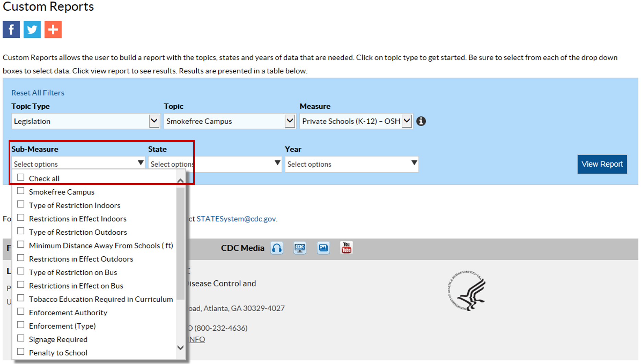Open the Year select options dropdown
The width and height of the screenshot is (641, 364).
pyautogui.click(x=352, y=164)
